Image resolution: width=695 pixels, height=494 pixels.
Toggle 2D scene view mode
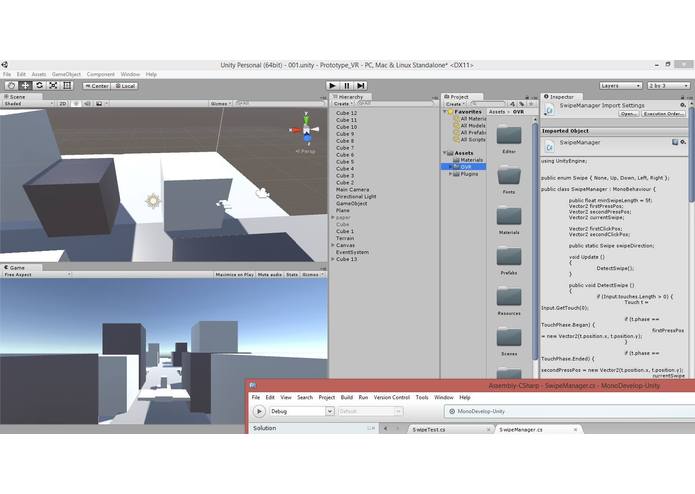point(62,104)
